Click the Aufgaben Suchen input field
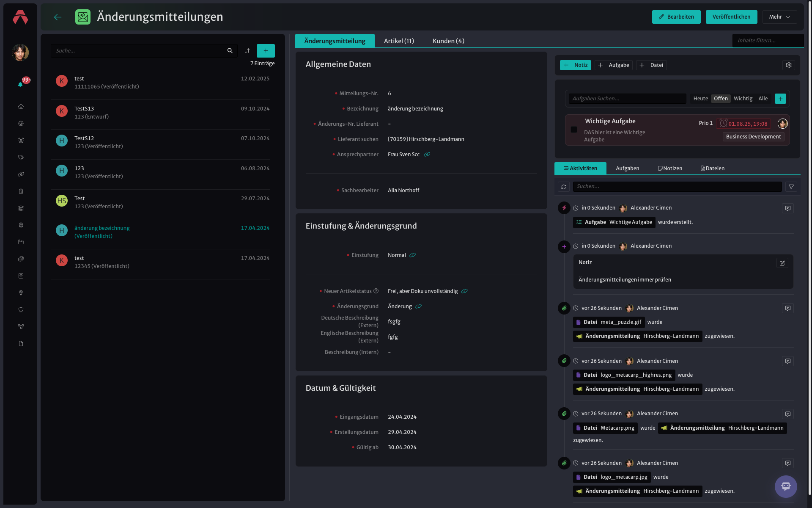The width and height of the screenshot is (812, 508). [x=627, y=99]
